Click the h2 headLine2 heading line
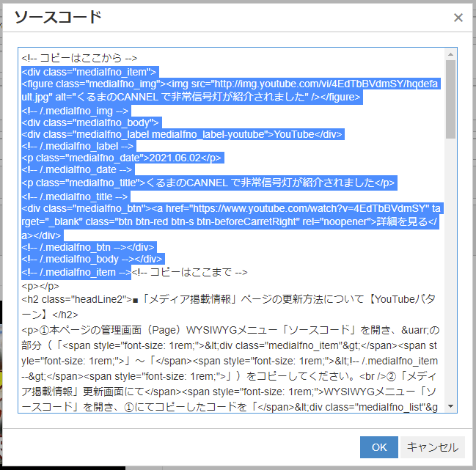This screenshot has height=470, width=476. point(220,299)
